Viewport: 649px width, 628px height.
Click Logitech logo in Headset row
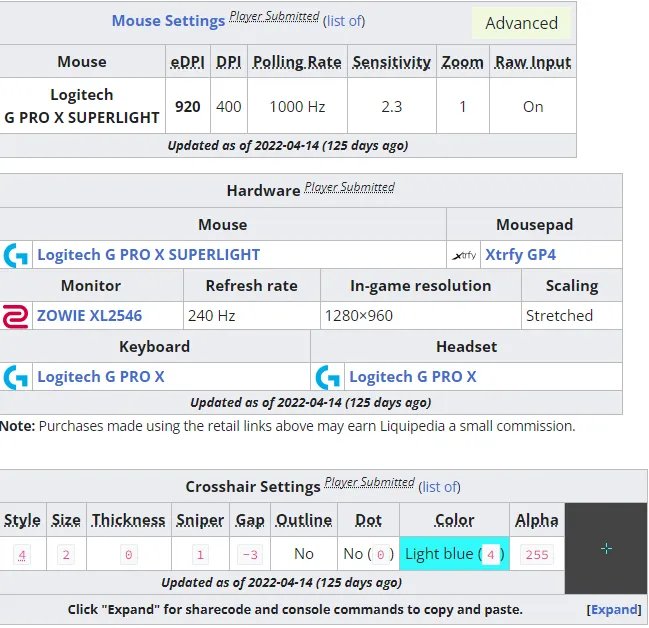coord(327,377)
